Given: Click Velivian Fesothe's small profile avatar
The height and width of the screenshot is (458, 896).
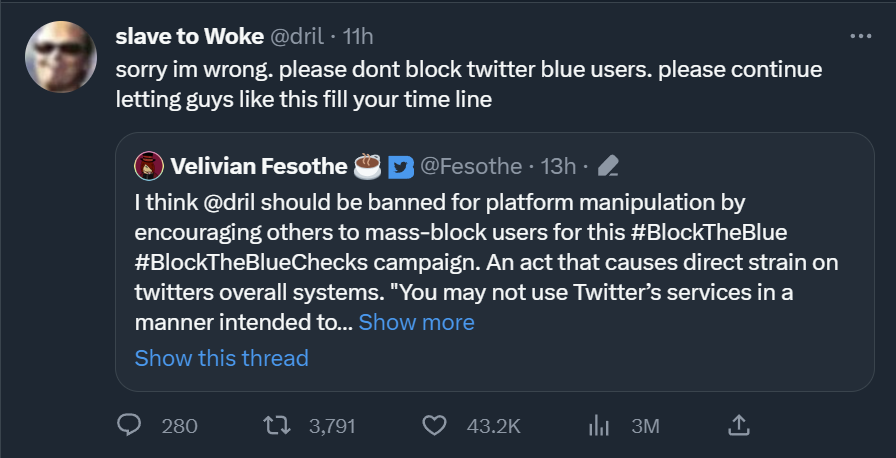Looking at the screenshot, I should click(x=148, y=166).
